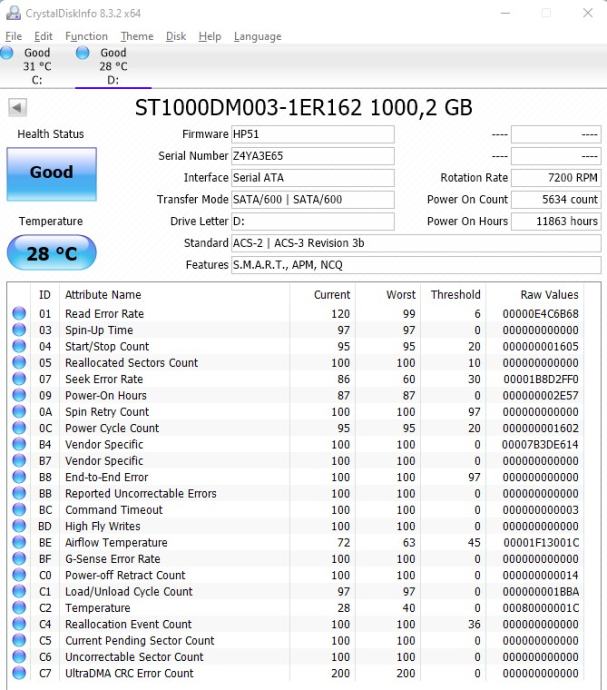Click raw value 00001F13001C
The image size is (607, 690).
click(x=541, y=543)
